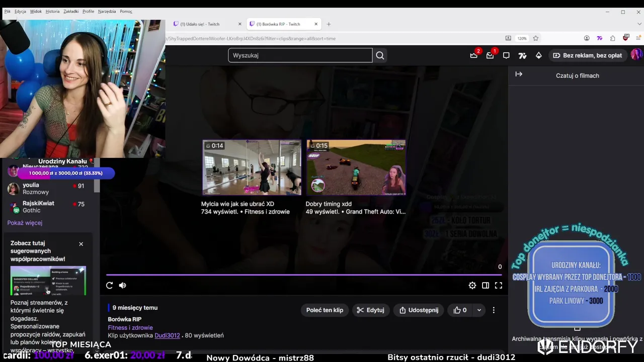Click the install app icon in address bar
The height and width of the screenshot is (362, 644).
point(508,38)
